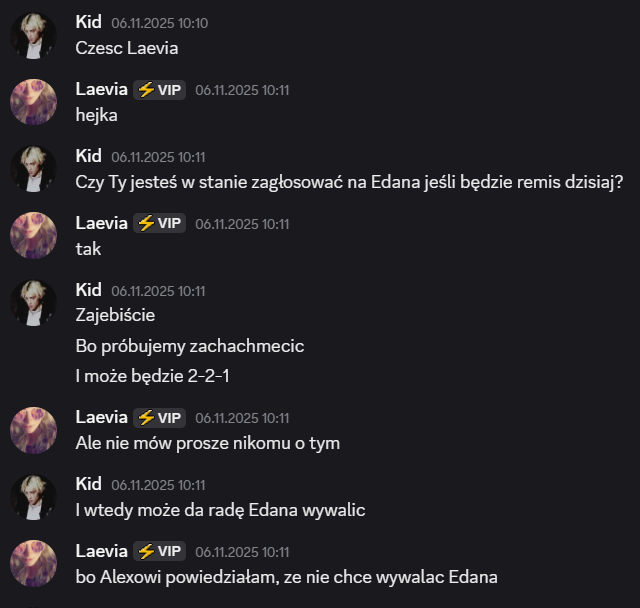Click the message 'bo Alexowi powiedziałam, ze nie chce'
The image size is (640, 608).
tap(287, 577)
